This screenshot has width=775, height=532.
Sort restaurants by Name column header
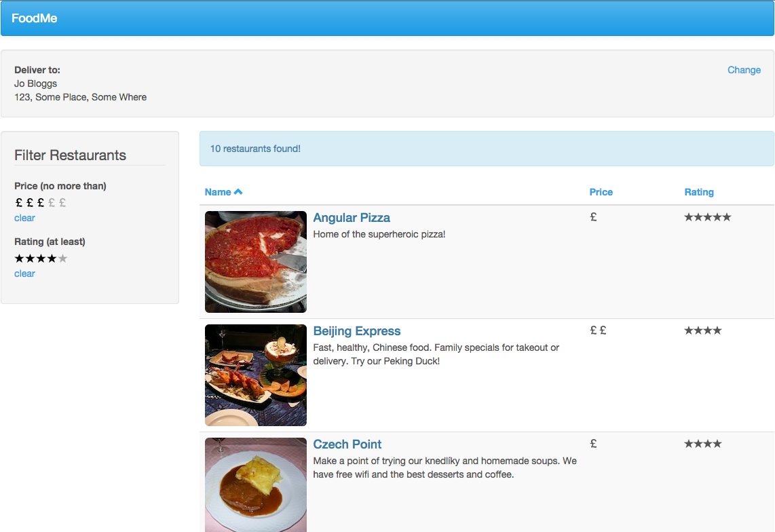tap(218, 192)
